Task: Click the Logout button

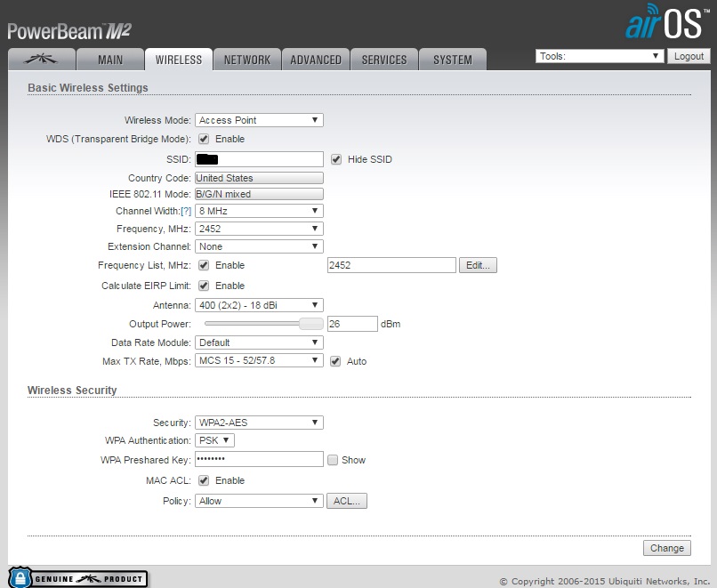Action: 689,56
